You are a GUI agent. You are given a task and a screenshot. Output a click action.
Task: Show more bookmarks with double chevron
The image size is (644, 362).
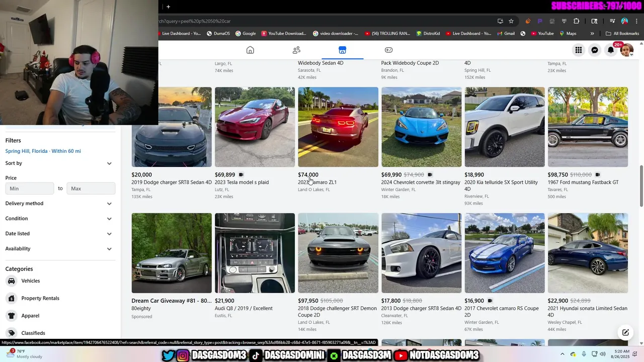click(x=592, y=34)
